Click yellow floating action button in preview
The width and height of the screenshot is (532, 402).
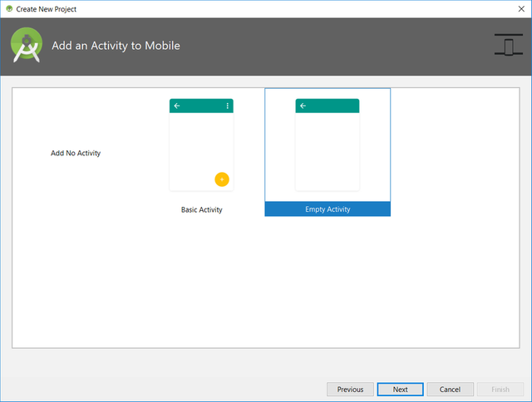pos(222,179)
